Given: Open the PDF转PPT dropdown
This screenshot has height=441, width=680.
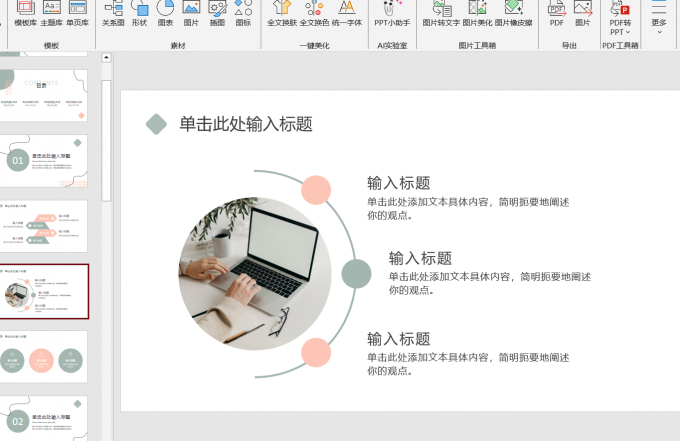Looking at the screenshot, I should pos(620,18).
